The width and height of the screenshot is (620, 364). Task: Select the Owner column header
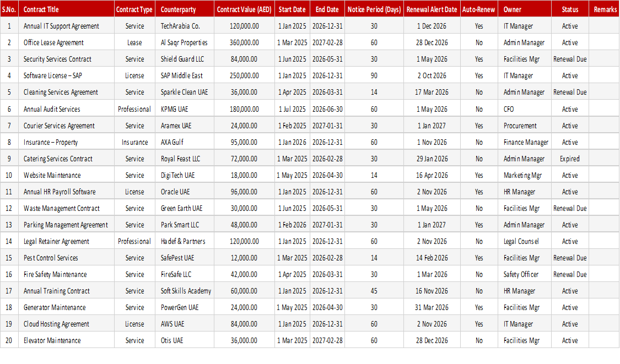point(525,9)
